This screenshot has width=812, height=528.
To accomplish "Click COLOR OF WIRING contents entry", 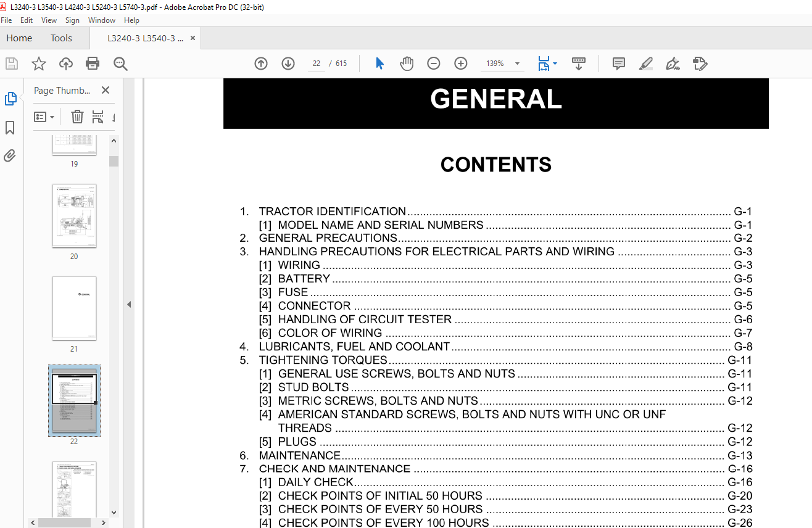I will click(330, 333).
